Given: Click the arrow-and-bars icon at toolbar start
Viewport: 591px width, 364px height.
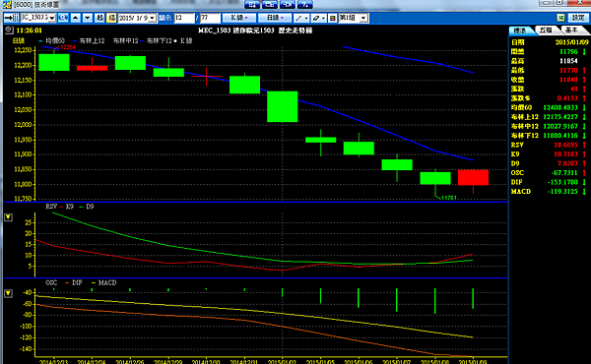Looking at the screenshot, I should pos(11,18).
